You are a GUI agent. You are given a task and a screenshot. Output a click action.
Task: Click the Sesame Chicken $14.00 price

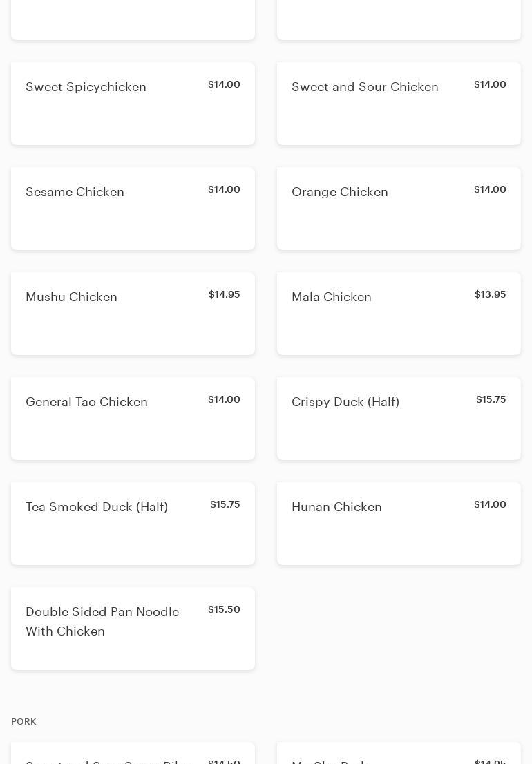[224, 189]
